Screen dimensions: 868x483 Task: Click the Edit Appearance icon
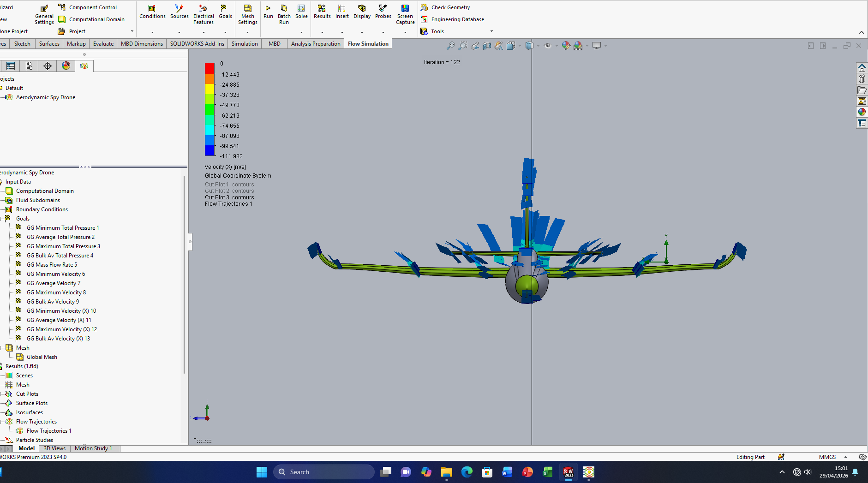(x=566, y=46)
